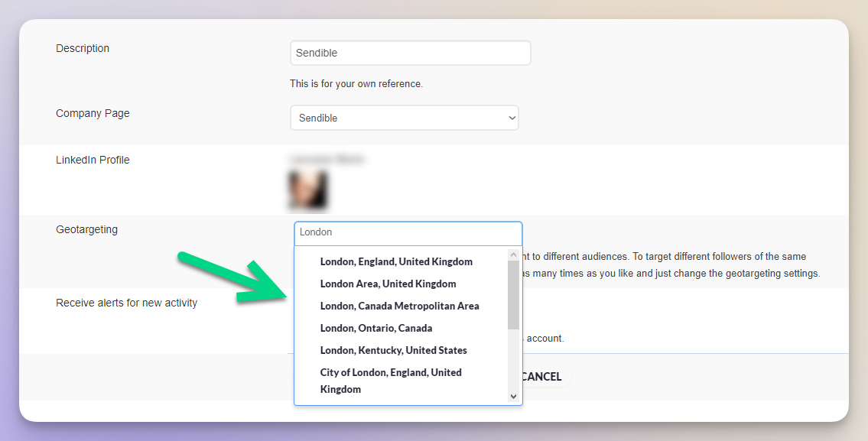Click the Geotargeting label text

click(87, 229)
